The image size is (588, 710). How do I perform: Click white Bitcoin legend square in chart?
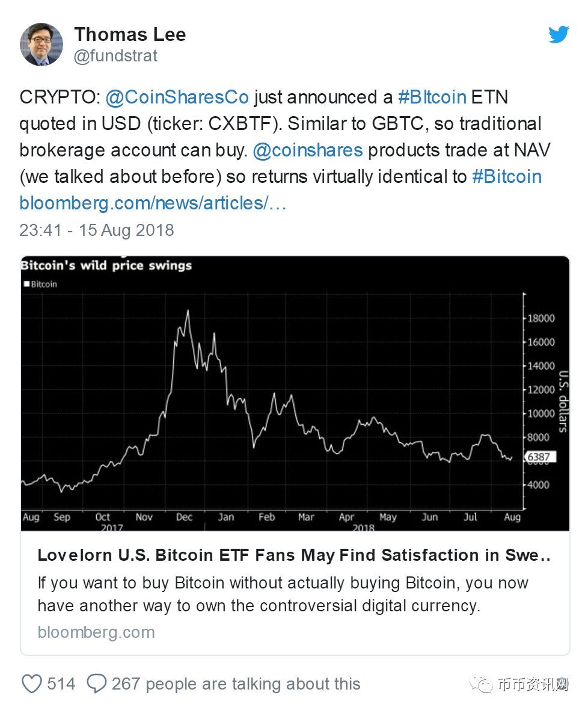(26, 284)
